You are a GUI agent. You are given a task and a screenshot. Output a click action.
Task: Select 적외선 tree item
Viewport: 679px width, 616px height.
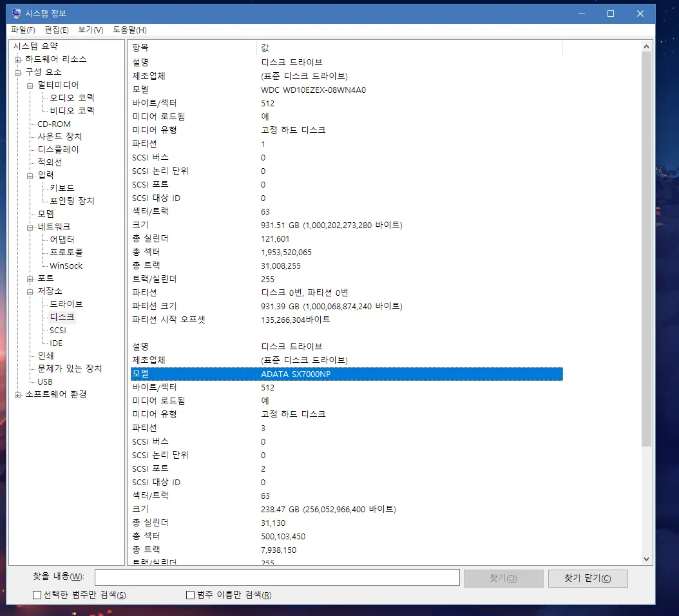pyautogui.click(x=50, y=162)
